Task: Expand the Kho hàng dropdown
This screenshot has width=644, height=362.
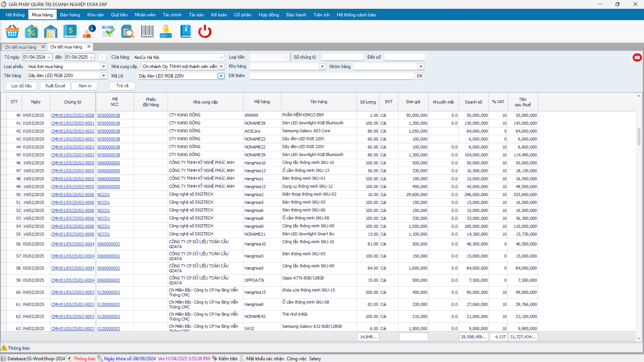Action: (x=322, y=66)
